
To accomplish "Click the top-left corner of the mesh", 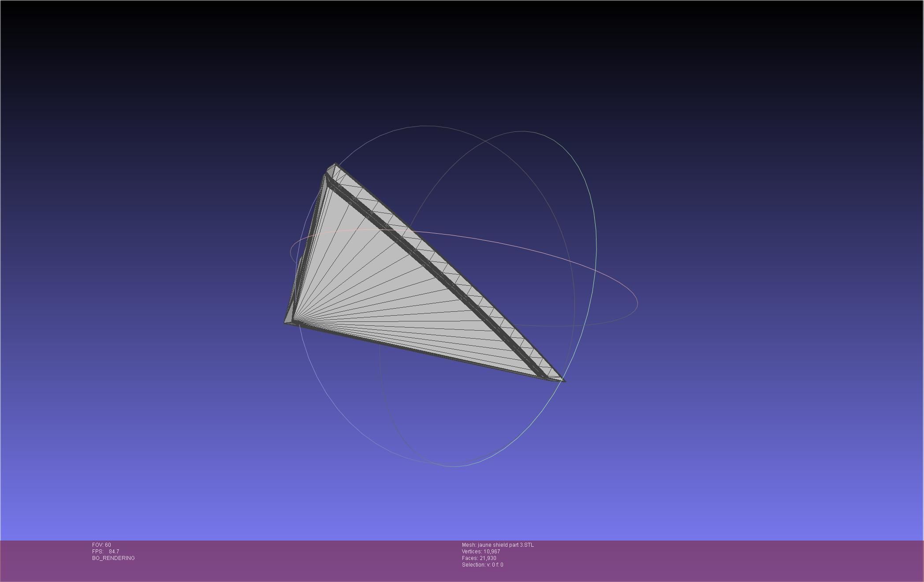I will (334, 165).
